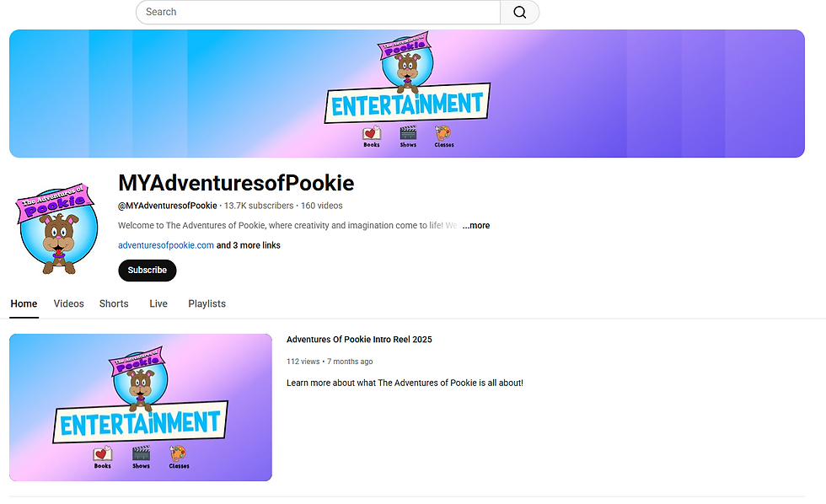This screenshot has height=504, width=826.
Task: Click the Classes paint palette icon in banner
Action: 443,136
